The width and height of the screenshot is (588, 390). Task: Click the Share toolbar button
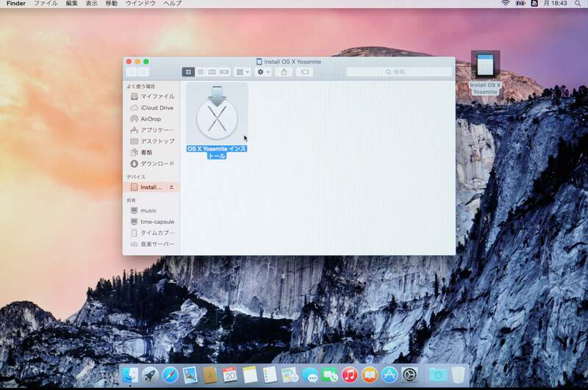[x=284, y=71]
